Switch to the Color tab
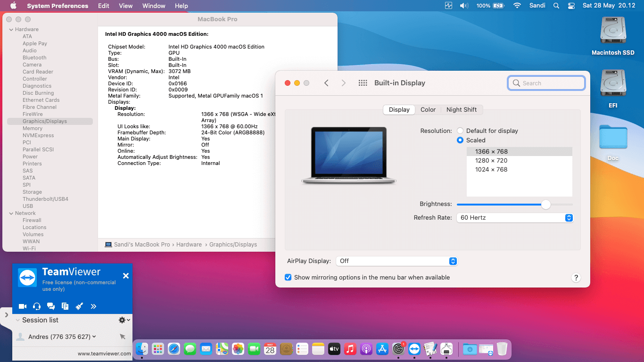 428,110
